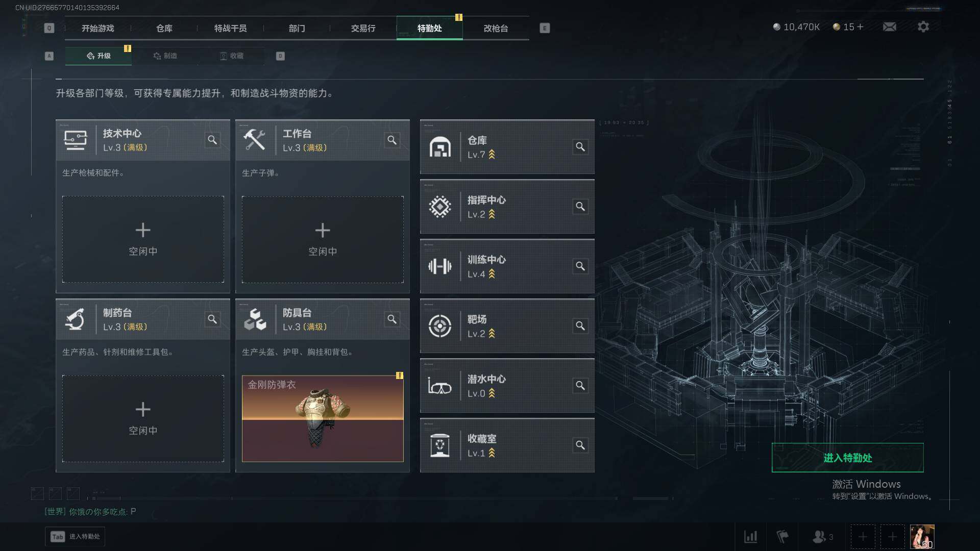
Task: Open the stats bar-chart icon in bottom bar
Action: coord(750,537)
